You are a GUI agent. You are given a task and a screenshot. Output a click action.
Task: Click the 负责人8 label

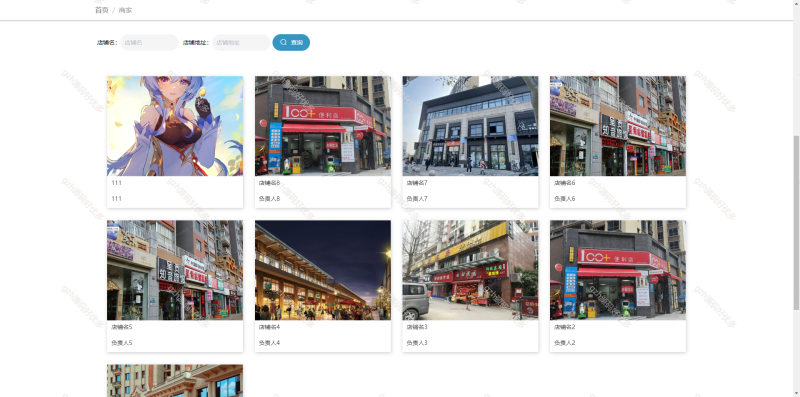point(269,198)
